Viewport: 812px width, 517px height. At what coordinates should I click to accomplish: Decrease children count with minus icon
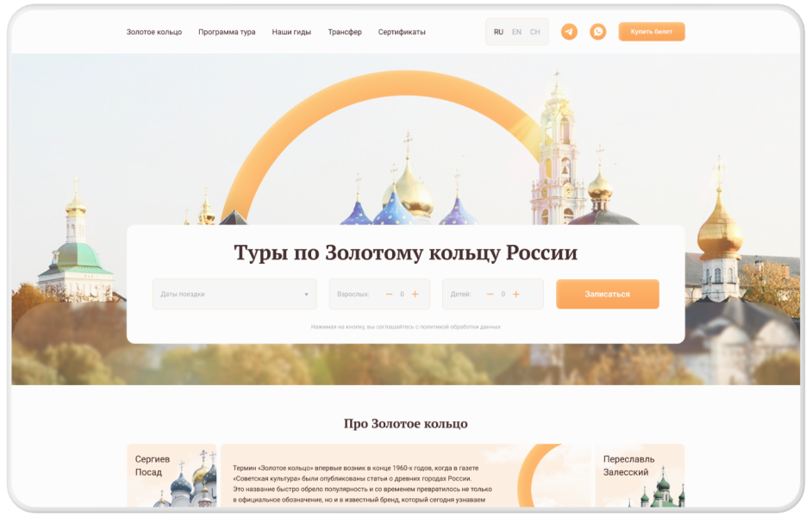[x=490, y=294]
